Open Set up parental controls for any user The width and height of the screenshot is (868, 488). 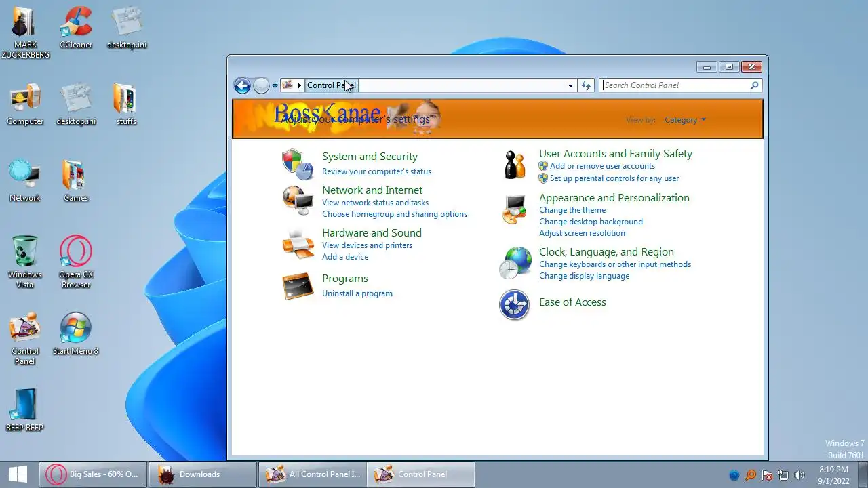click(614, 178)
